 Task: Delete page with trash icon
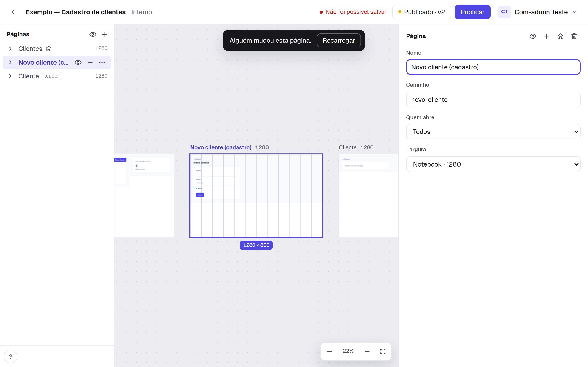574,36
